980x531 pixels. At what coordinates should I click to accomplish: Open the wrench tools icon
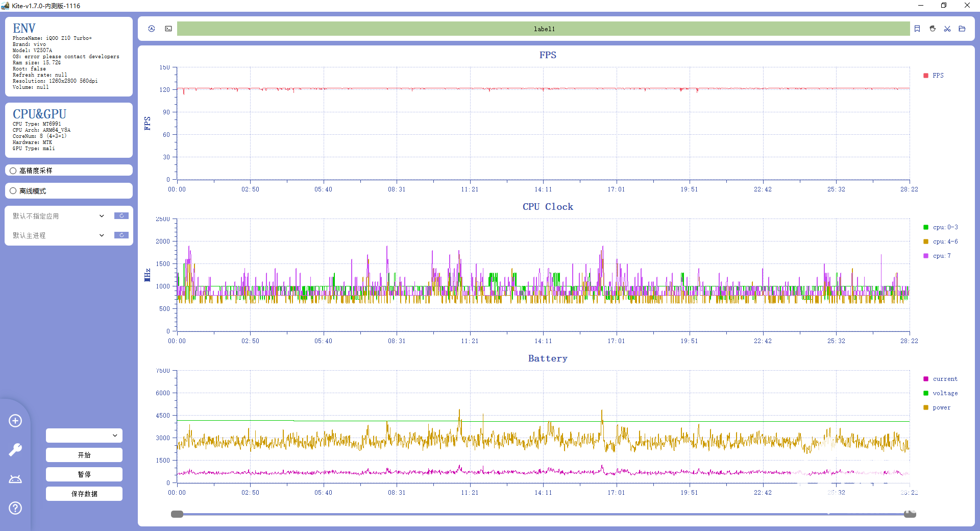click(15, 450)
